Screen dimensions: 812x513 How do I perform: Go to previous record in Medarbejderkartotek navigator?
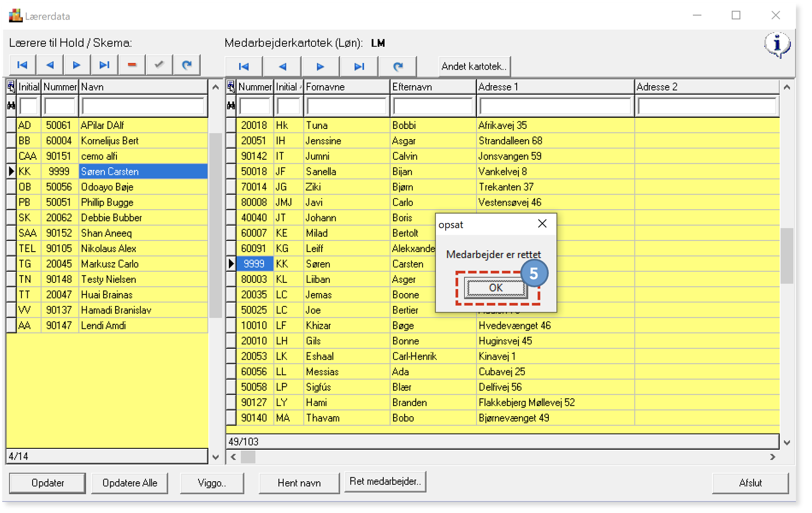[x=282, y=66]
